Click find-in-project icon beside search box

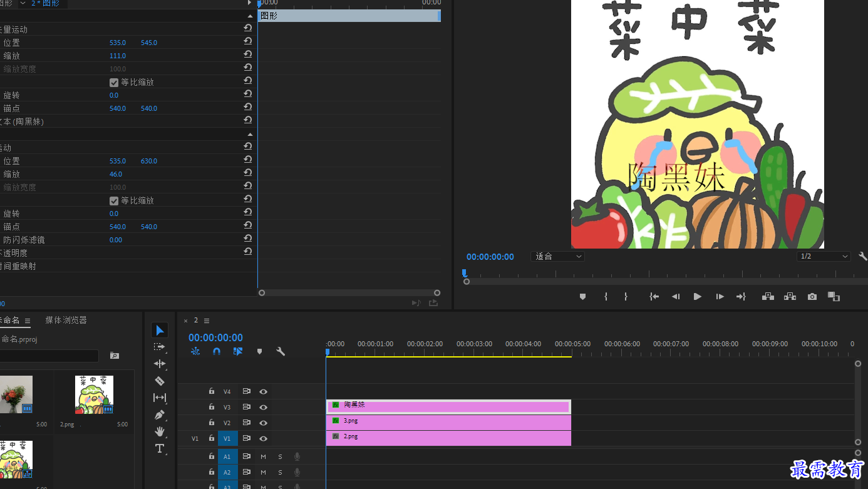[x=114, y=356]
